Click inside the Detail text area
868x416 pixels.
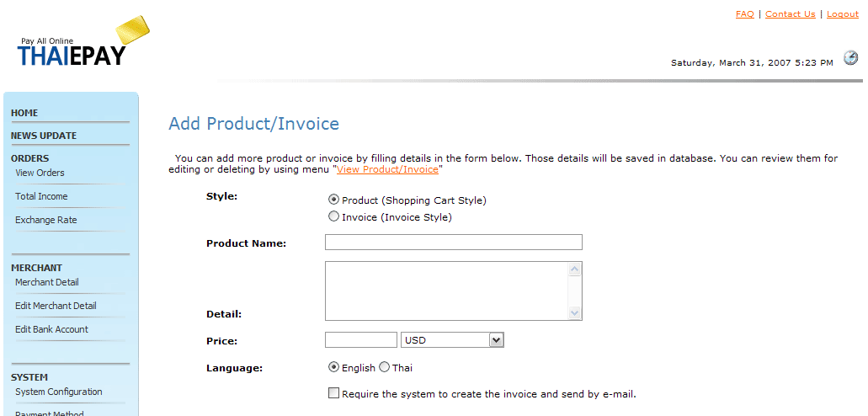[446, 291]
